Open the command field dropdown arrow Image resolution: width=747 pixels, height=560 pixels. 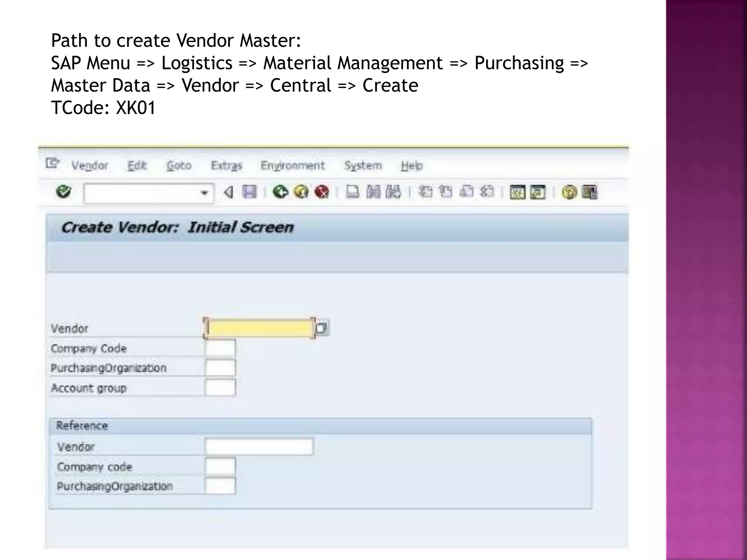pyautogui.click(x=204, y=192)
